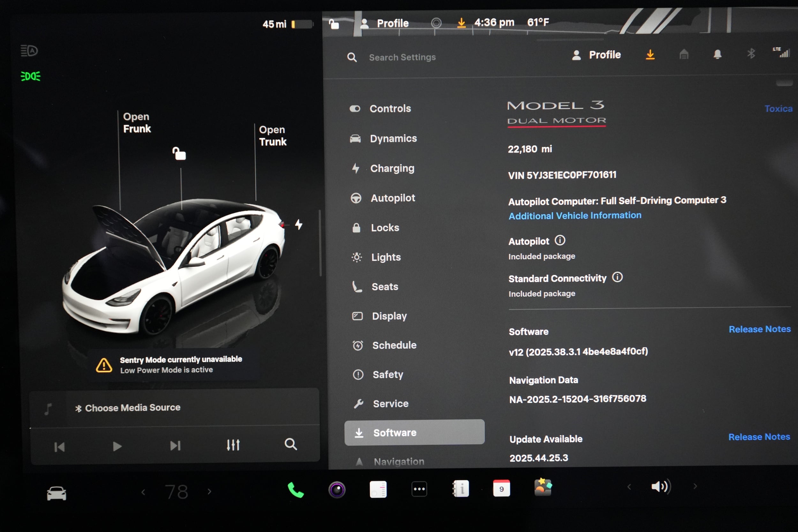Expand more apps with the ellipsis icon
Screen dimensions: 798x532
[x=419, y=489]
